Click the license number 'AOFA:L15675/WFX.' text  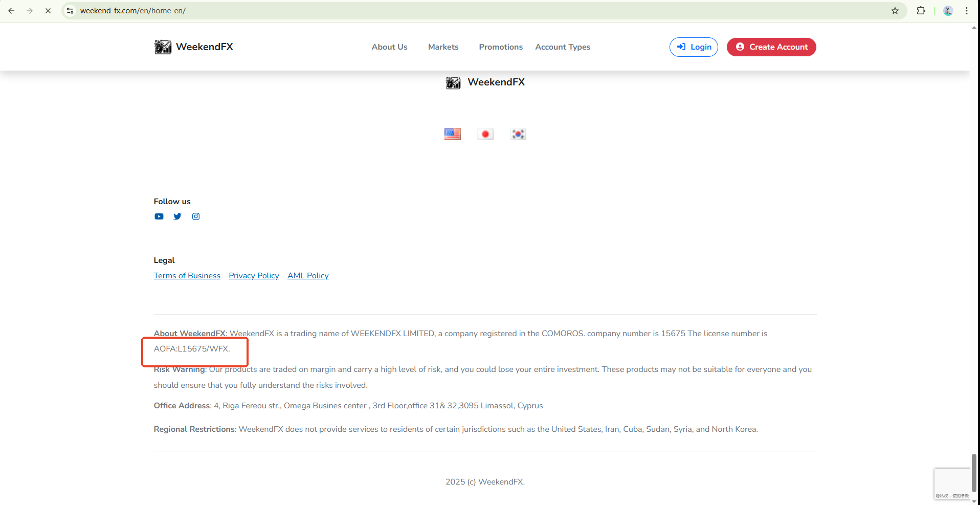[192, 349]
